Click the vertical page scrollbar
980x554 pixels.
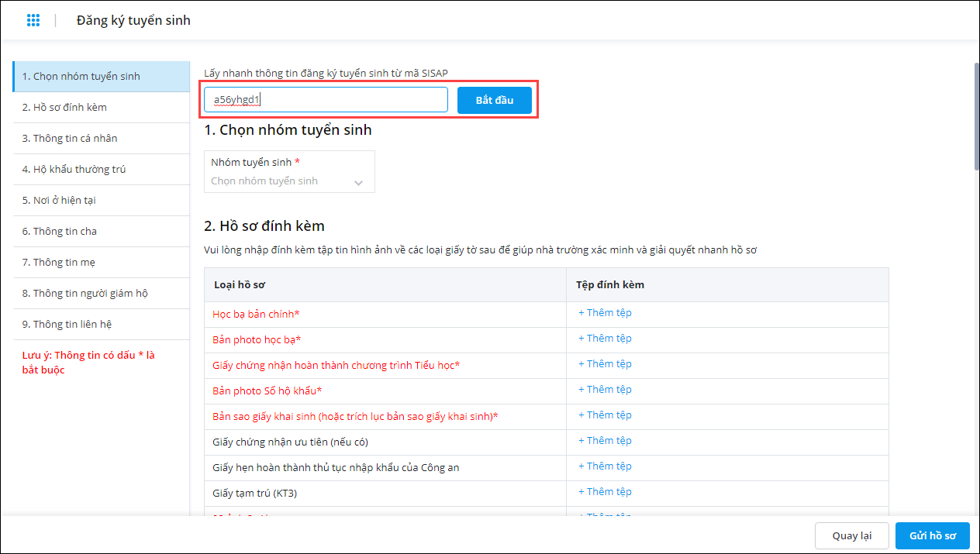coord(976,116)
